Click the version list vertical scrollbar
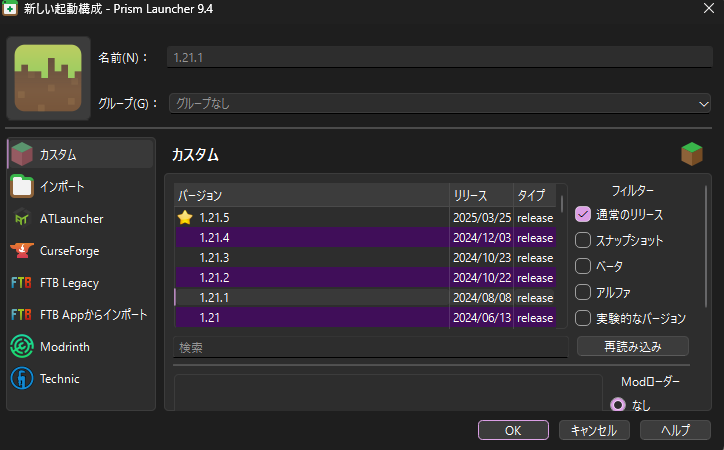Viewport: 724px width, 450px height. [x=562, y=204]
